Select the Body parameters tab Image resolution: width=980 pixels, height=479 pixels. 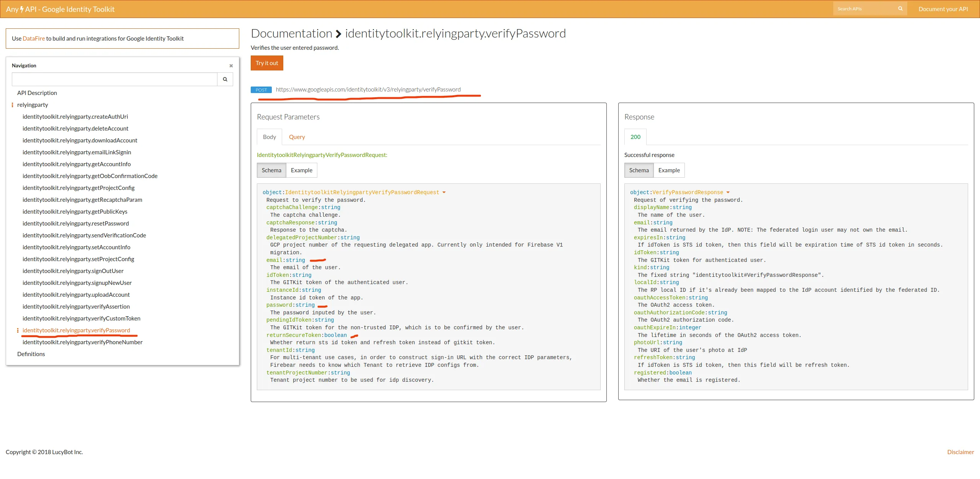tap(269, 137)
